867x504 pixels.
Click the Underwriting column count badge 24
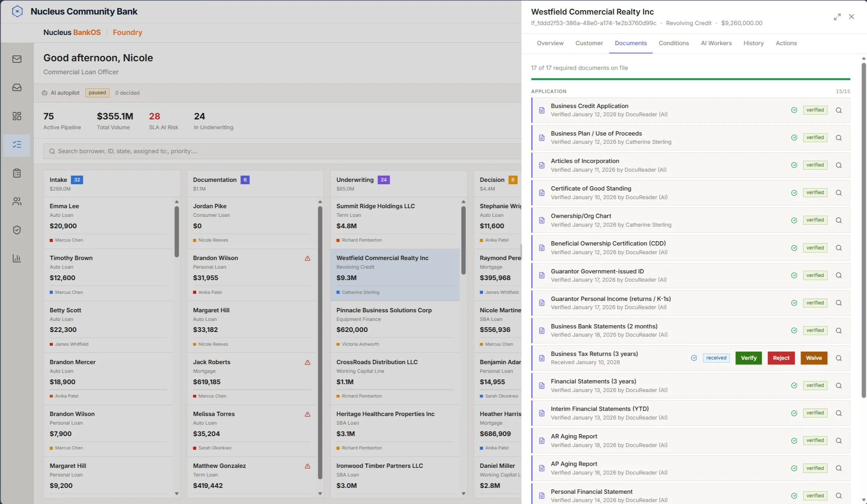(383, 180)
